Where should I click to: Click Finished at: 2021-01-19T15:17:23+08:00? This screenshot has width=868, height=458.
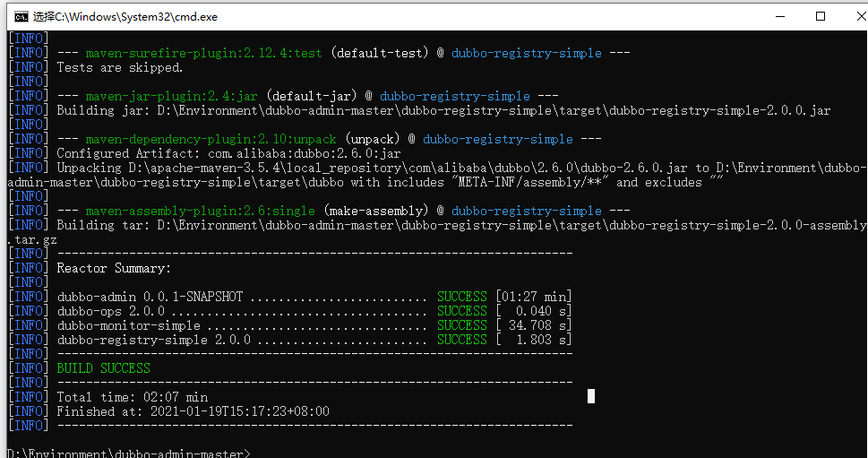coord(193,412)
